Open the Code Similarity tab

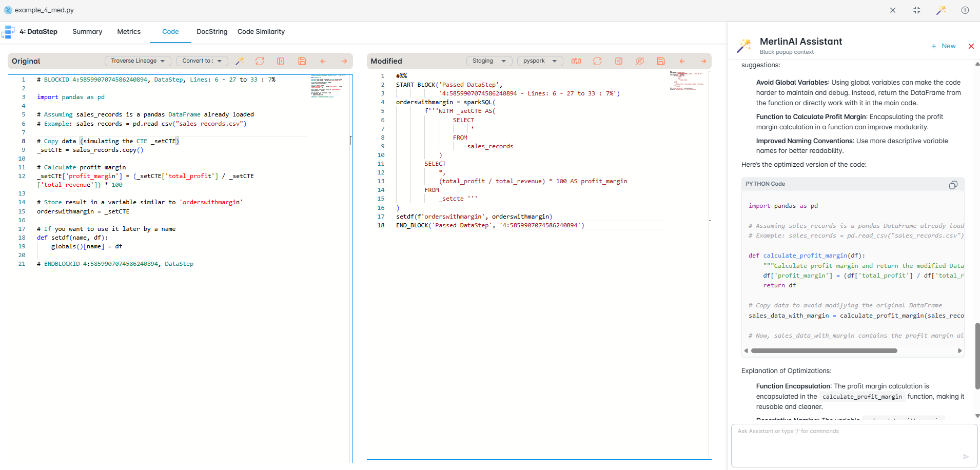(x=261, y=31)
